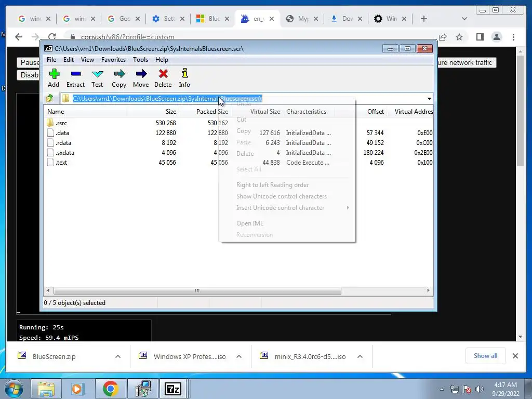
Task: Click the 7-Zip path address field
Action: click(x=244, y=98)
